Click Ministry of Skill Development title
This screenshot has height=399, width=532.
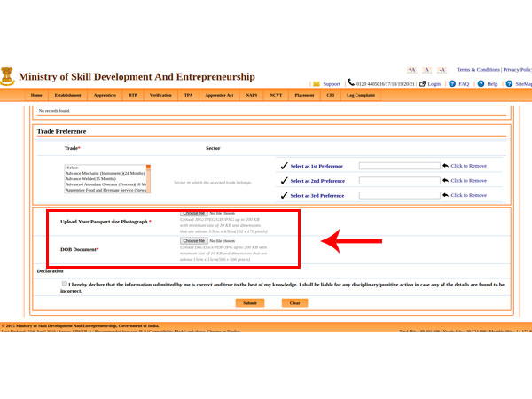(137, 76)
